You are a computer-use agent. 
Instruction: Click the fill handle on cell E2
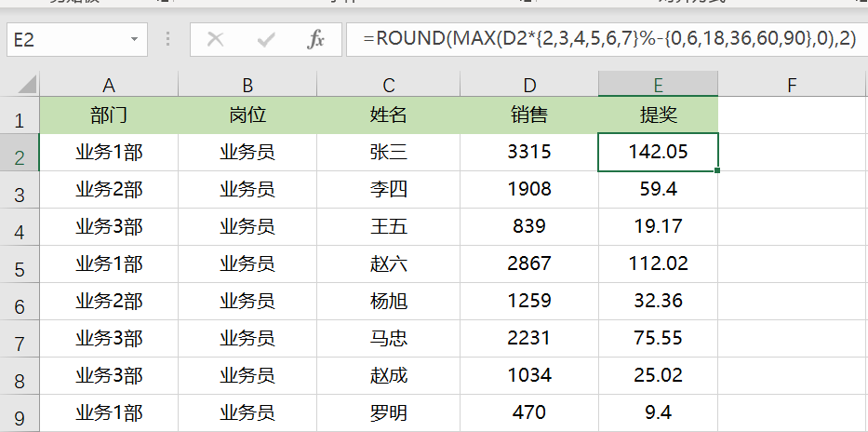(717, 170)
